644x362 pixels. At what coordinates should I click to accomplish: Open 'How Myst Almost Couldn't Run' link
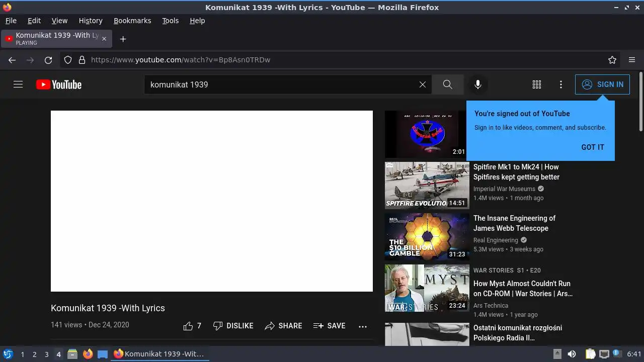point(523,289)
